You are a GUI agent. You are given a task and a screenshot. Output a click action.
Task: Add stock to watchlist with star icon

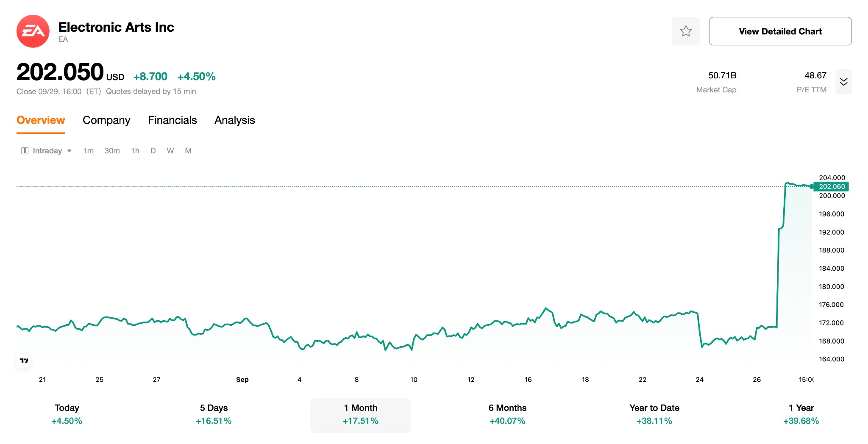point(686,31)
